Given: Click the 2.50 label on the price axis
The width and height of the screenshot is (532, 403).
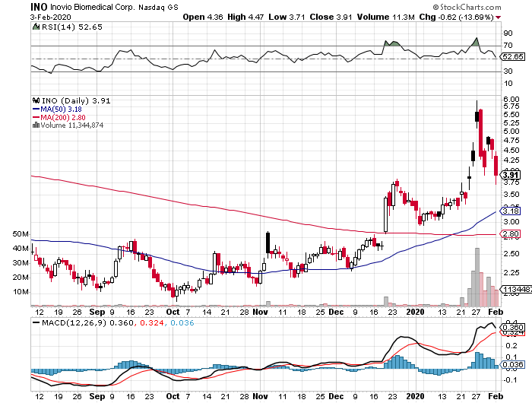Looking at the screenshot, I should pos(511,254).
